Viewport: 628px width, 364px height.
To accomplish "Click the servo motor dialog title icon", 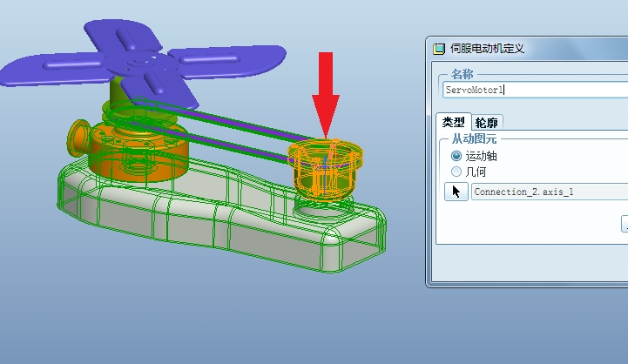I will 439,49.
